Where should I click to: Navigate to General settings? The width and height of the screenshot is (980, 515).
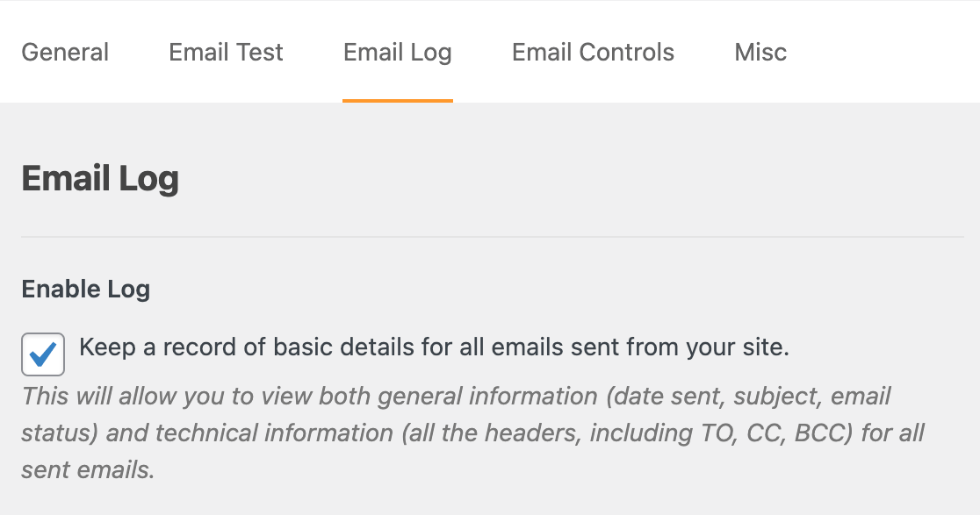point(65,52)
